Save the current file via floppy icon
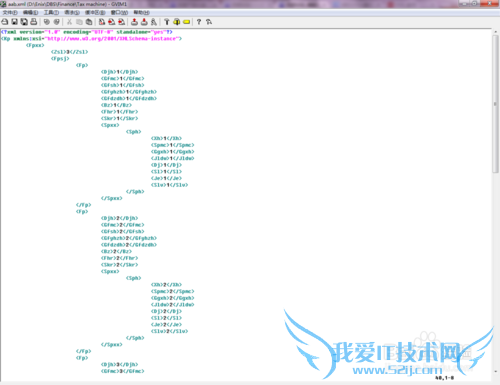The image size is (500, 385). tap(14, 22)
